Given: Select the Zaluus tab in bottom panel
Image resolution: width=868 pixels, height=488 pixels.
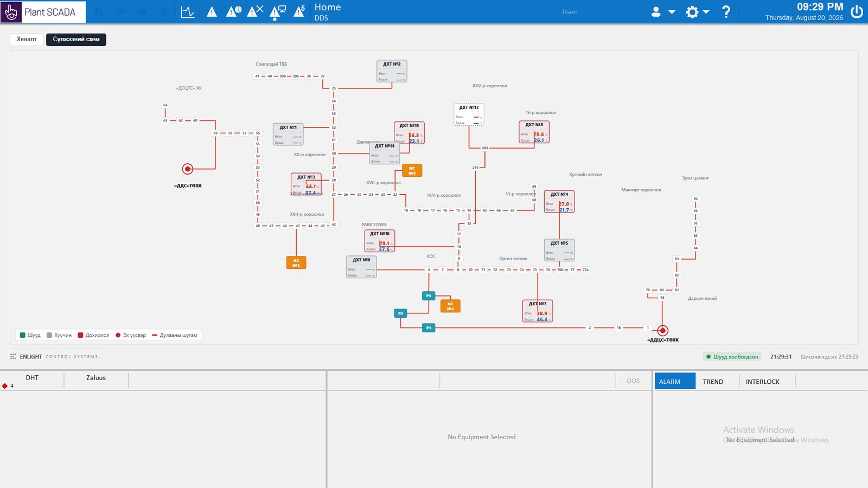Looking at the screenshot, I should pos(96,377).
